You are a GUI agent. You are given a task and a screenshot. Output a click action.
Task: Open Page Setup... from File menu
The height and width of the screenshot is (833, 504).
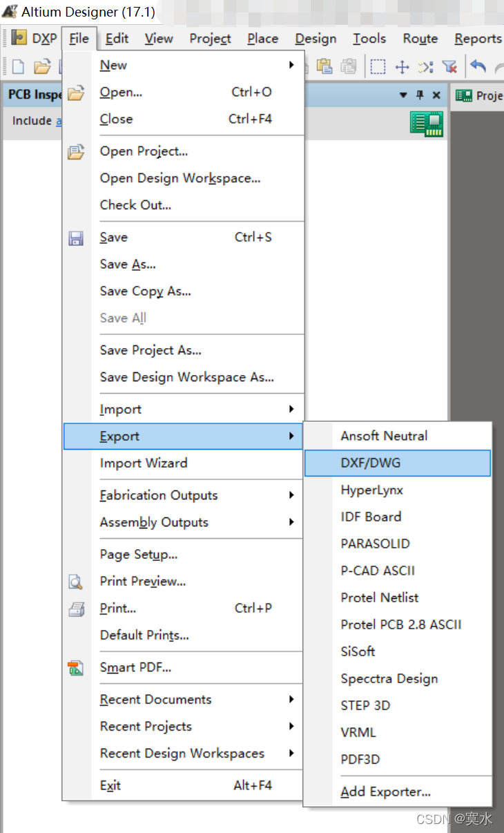pyautogui.click(x=184, y=555)
